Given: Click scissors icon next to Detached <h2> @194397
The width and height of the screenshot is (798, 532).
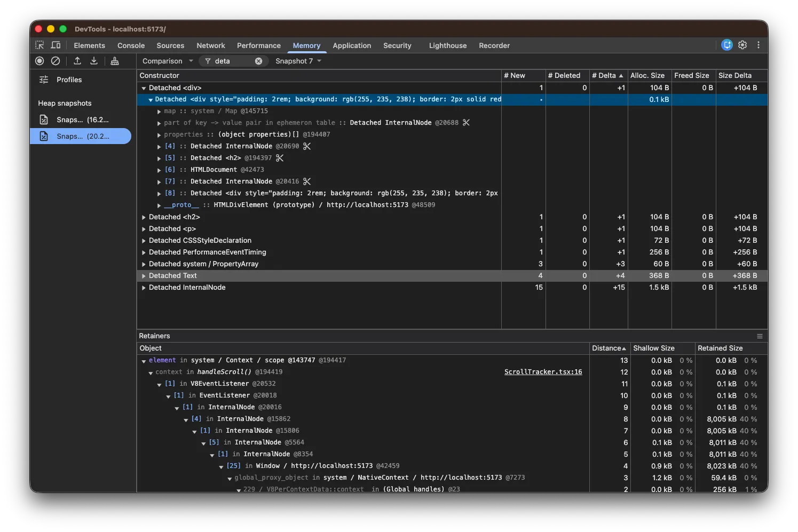Looking at the screenshot, I should point(280,158).
